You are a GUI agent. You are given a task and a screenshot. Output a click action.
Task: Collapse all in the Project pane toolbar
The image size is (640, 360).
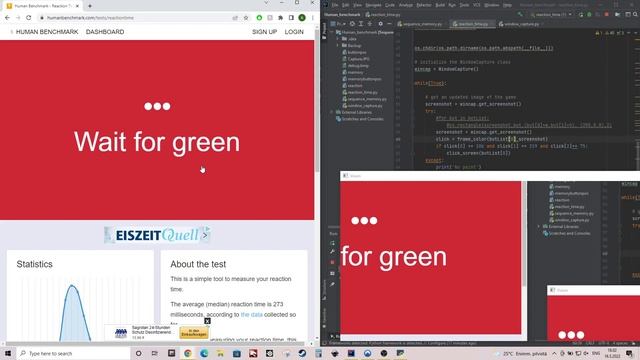370,24
